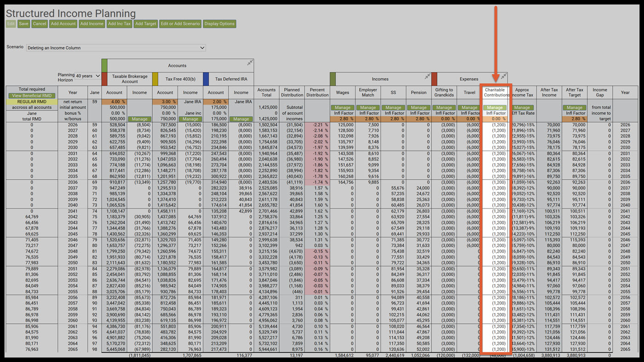Collapse the Incomes group with its shrink icon

pos(427,76)
